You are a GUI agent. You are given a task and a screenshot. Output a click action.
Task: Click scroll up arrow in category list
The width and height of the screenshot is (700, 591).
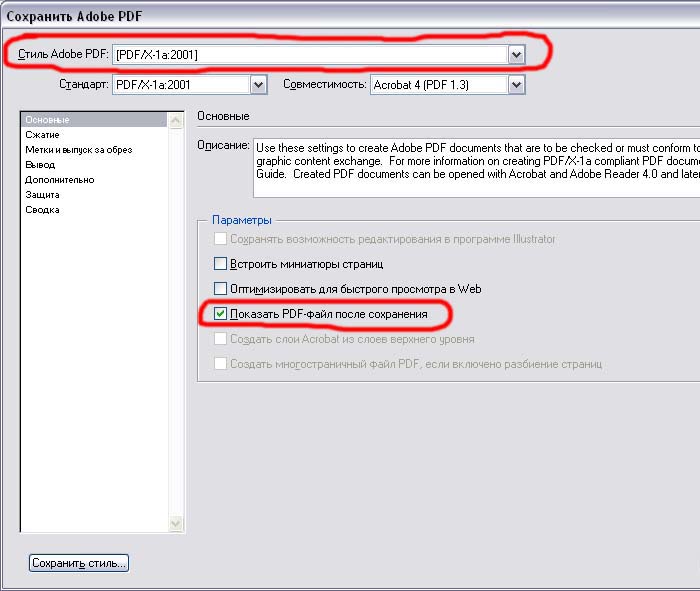pos(176,120)
